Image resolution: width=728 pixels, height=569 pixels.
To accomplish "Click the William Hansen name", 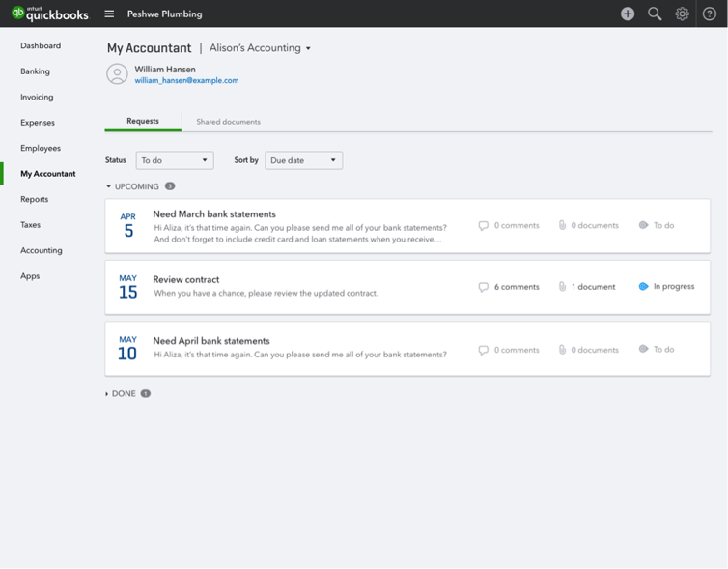I will (165, 70).
